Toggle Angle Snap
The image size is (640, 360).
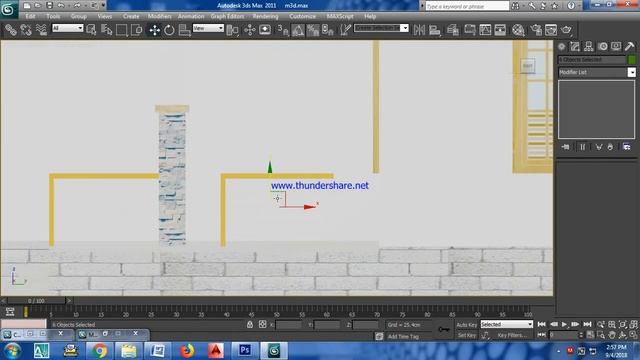point(298,30)
